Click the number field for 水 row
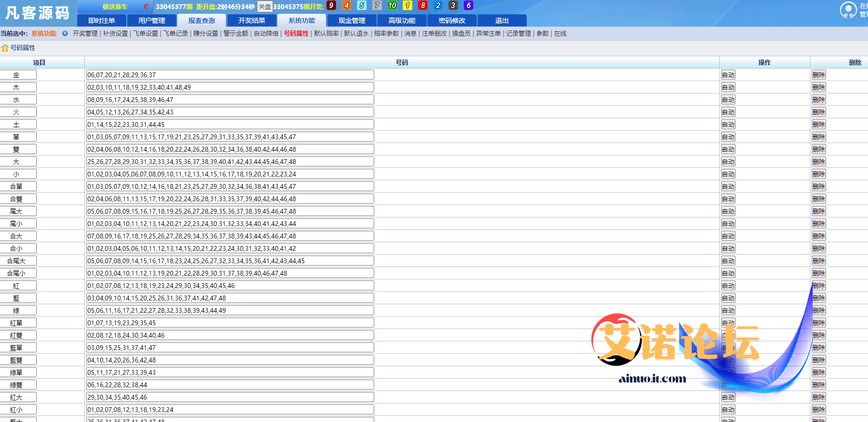 click(x=230, y=100)
